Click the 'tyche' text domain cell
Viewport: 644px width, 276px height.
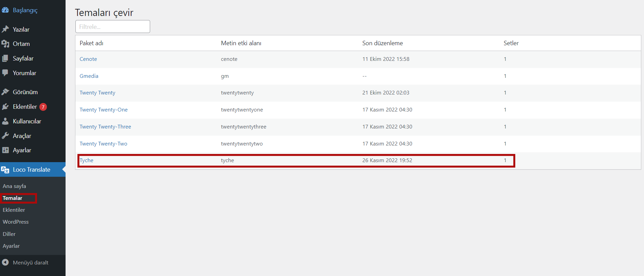228,160
